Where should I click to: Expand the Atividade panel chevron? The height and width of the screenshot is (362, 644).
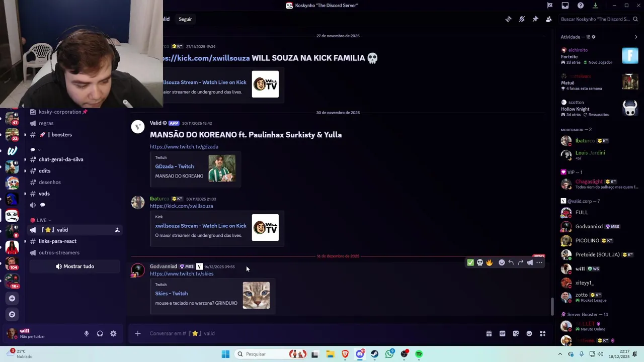tap(636, 37)
